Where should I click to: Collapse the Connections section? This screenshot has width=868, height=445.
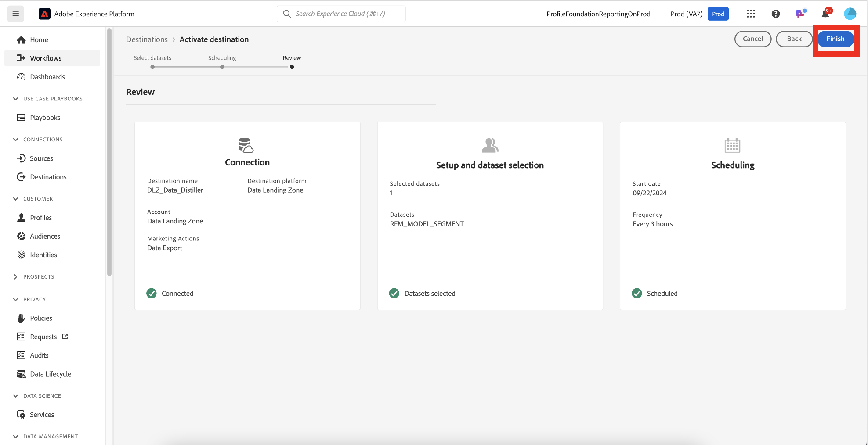coord(16,140)
